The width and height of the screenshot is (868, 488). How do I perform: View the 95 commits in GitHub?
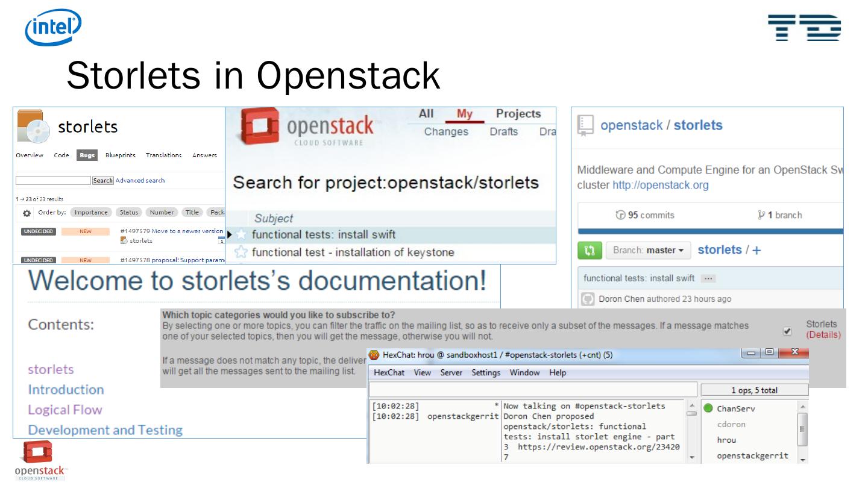click(x=646, y=215)
